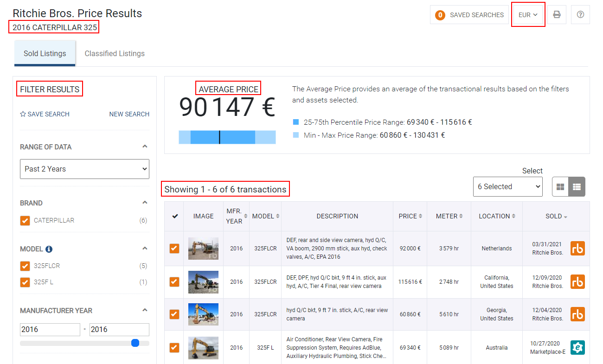Select the Sold Listings tab
Screen dimensions: 603x364
pos(45,53)
